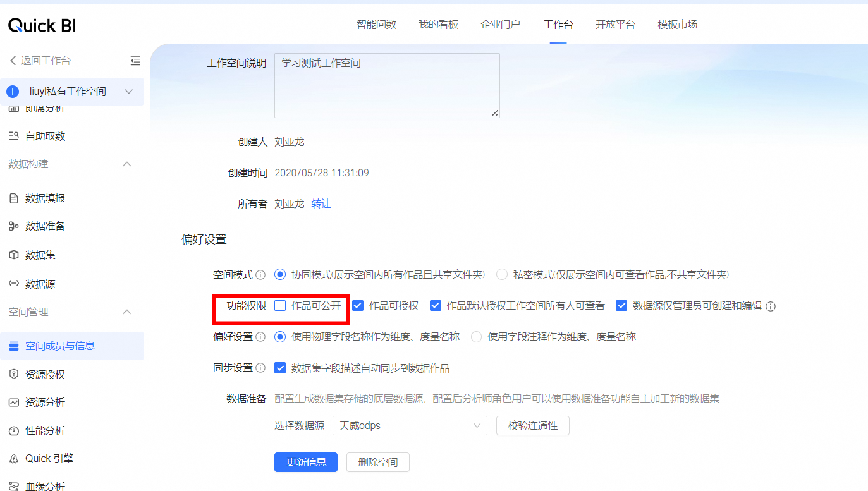Collapse the 空间管理 sidebar section

tap(126, 312)
